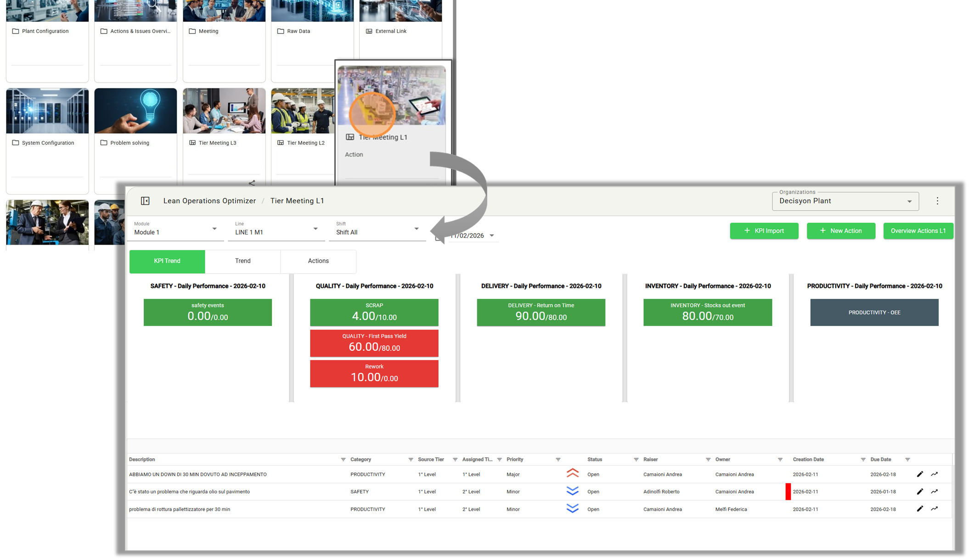Click the share icon under Tier Meeting L3
Screen dimensions: 969x560
point(252,183)
